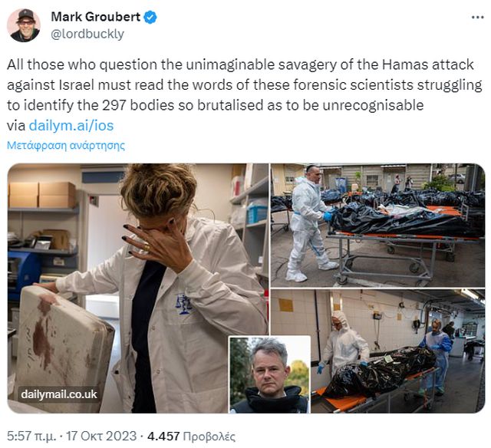Click the 5:57 π.μ. timestamp
Viewport: 491px width, 448px height.
click(x=31, y=436)
